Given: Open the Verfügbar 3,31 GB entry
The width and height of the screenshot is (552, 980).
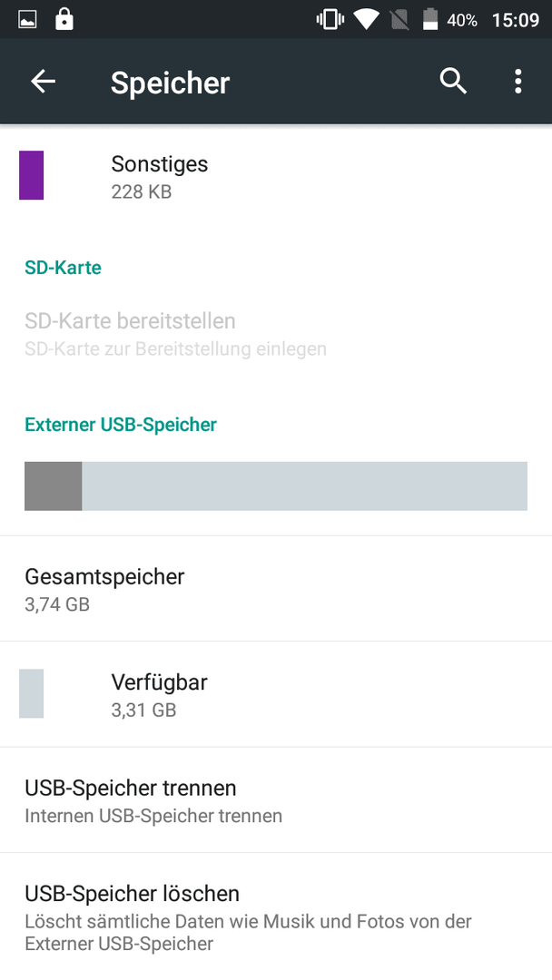Looking at the screenshot, I should pyautogui.click(x=276, y=694).
